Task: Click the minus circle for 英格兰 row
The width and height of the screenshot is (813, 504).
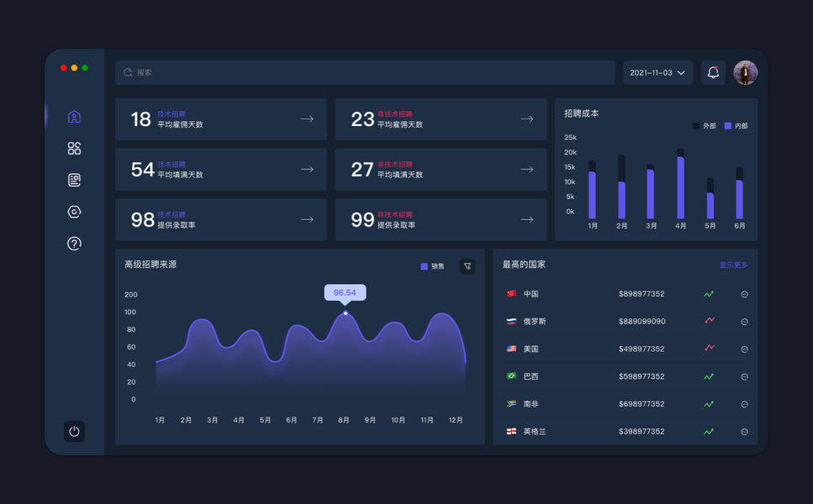Action: coord(745,432)
